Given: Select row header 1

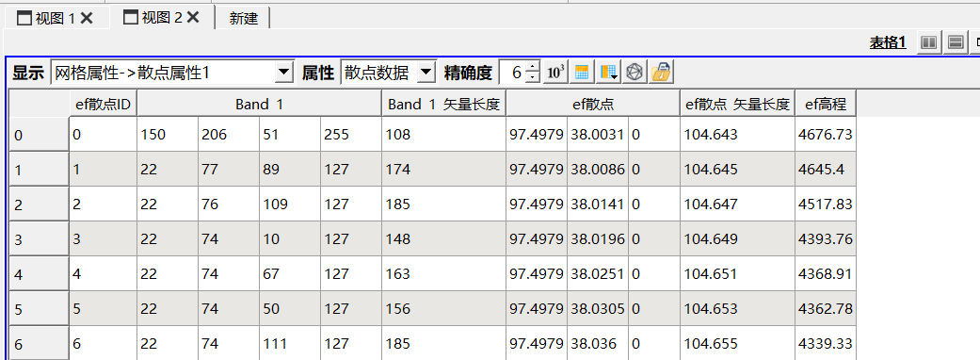Looking at the screenshot, I should point(39,169).
